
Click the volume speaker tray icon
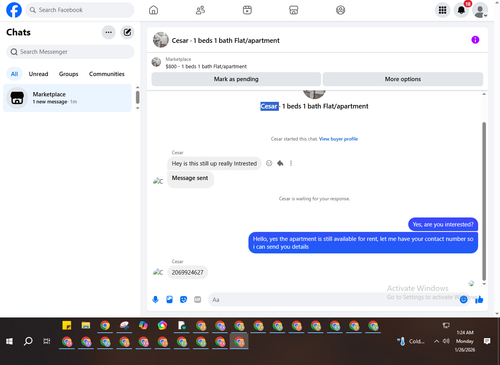tap(446, 341)
